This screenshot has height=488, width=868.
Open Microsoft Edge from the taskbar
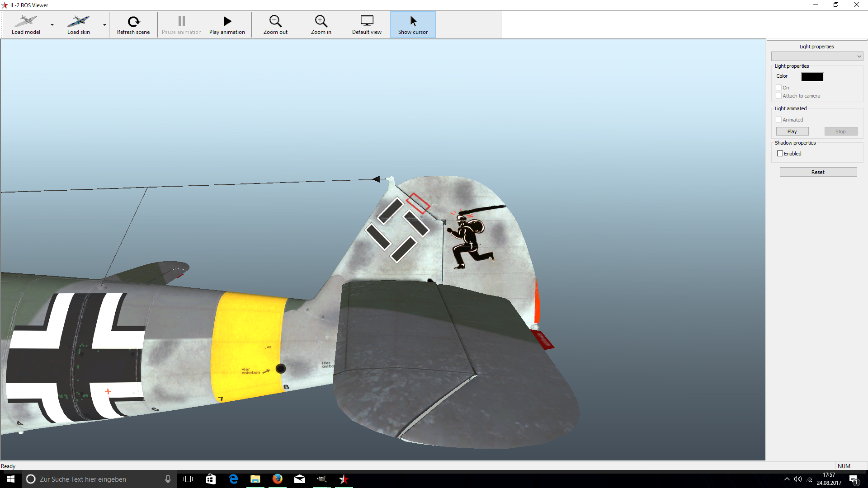point(233,479)
